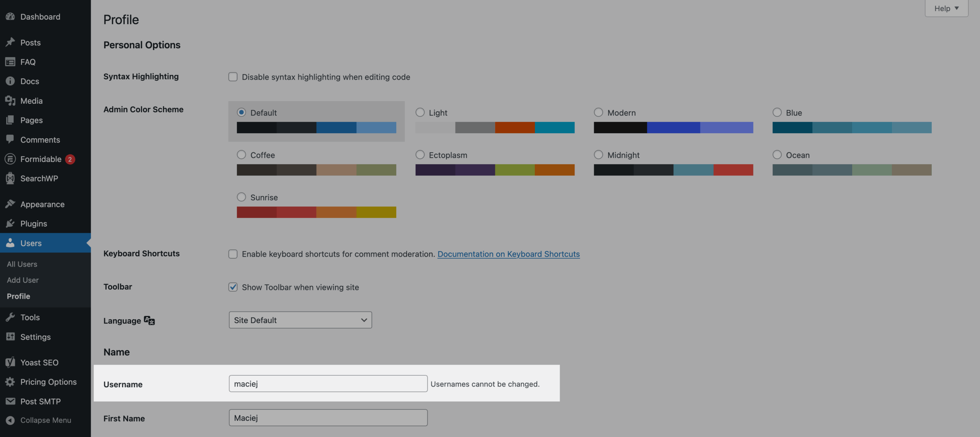Click into the First Name field

click(x=328, y=418)
